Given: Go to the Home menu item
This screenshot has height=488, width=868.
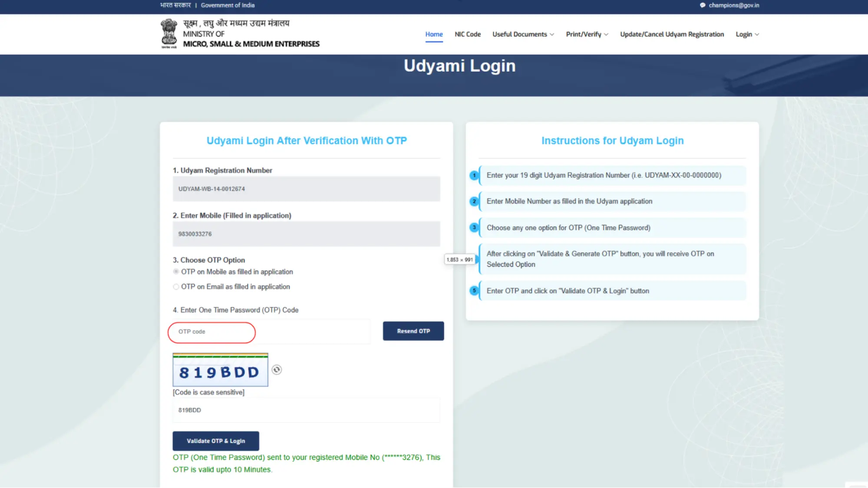Looking at the screenshot, I should (434, 34).
